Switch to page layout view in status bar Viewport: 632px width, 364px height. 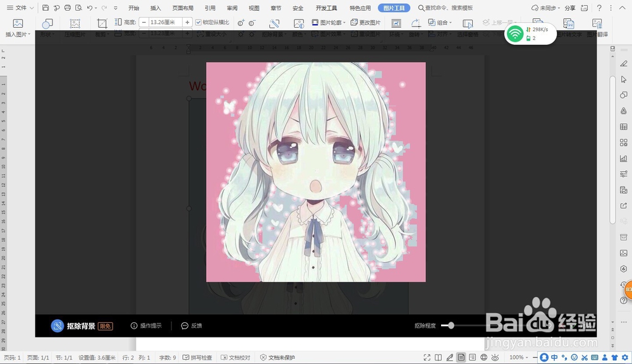click(x=461, y=357)
